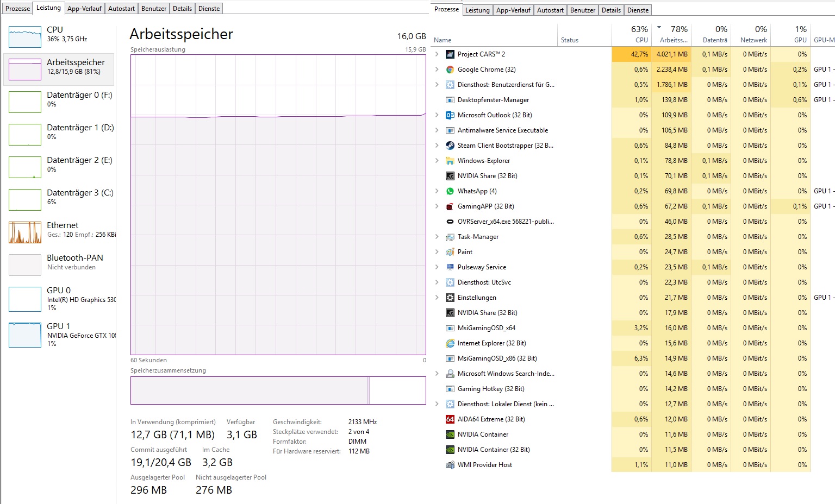Click the Antimalware Service Executable icon
835x504 pixels.
[450, 130]
